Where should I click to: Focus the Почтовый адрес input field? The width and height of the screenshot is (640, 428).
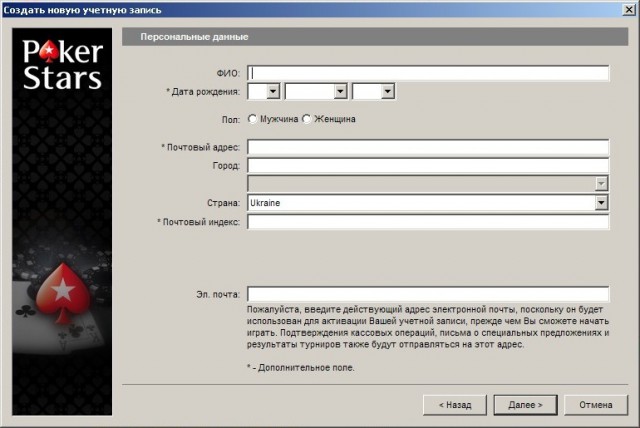pyautogui.click(x=428, y=147)
